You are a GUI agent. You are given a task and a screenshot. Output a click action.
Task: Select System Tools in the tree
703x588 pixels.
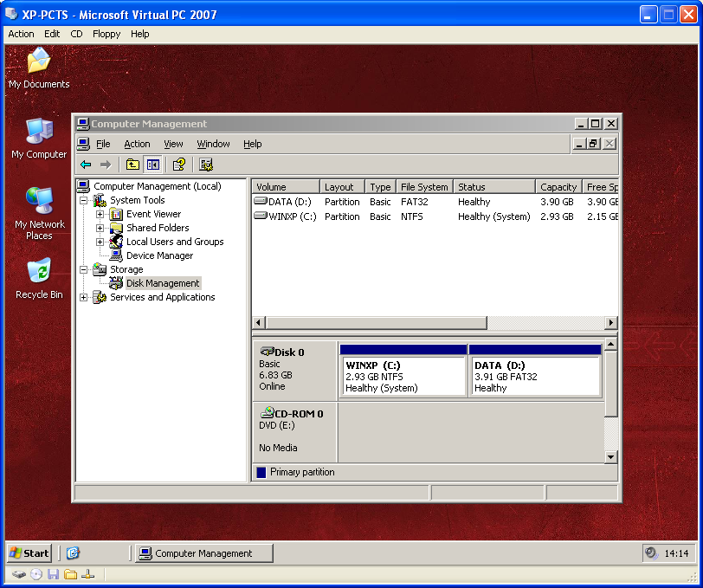(137, 200)
